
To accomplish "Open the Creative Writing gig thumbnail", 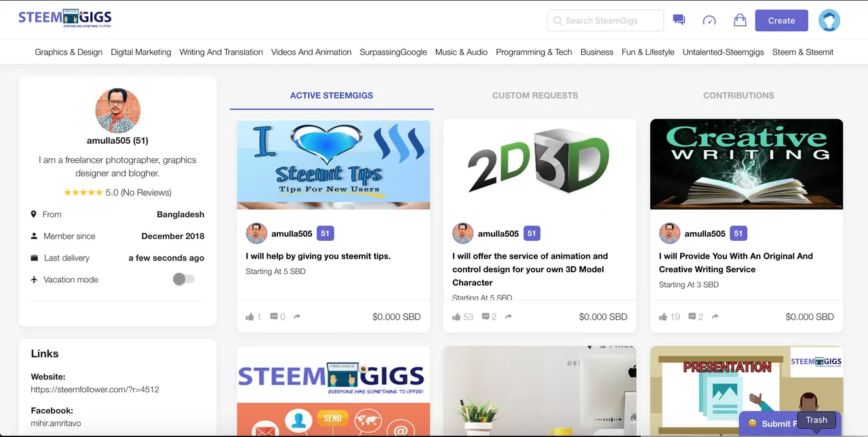I will [x=747, y=164].
